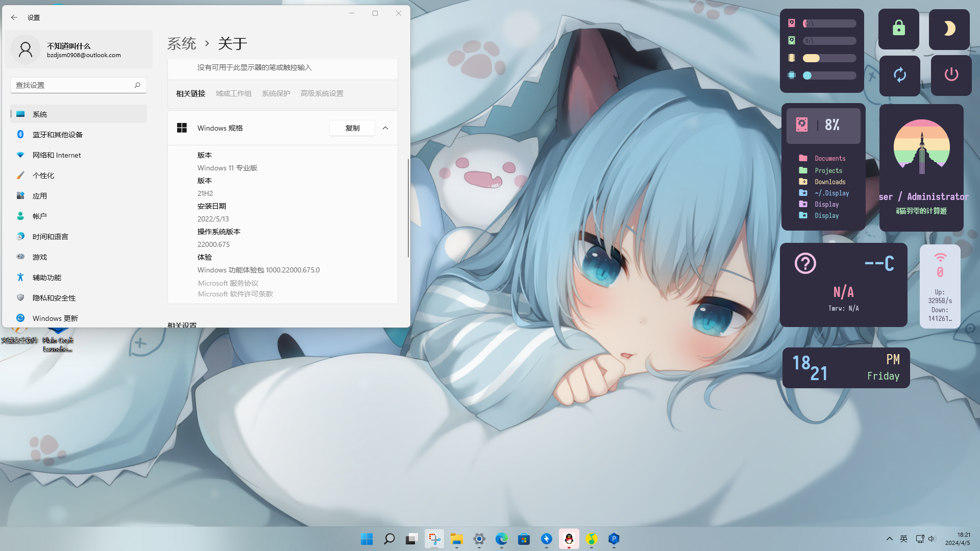Click the pink Wi-Fi network widget icon

pos(940,257)
